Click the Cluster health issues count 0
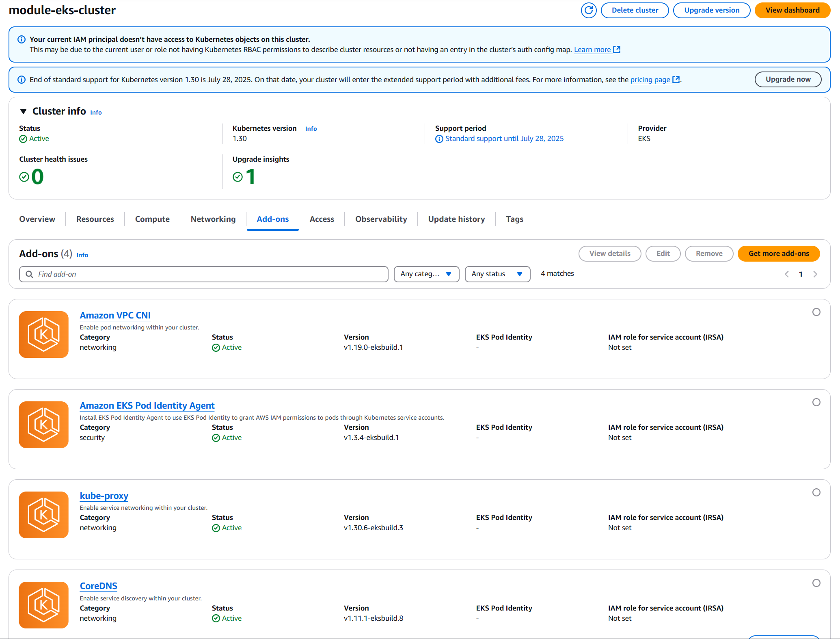This screenshot has width=840, height=639. (37, 177)
